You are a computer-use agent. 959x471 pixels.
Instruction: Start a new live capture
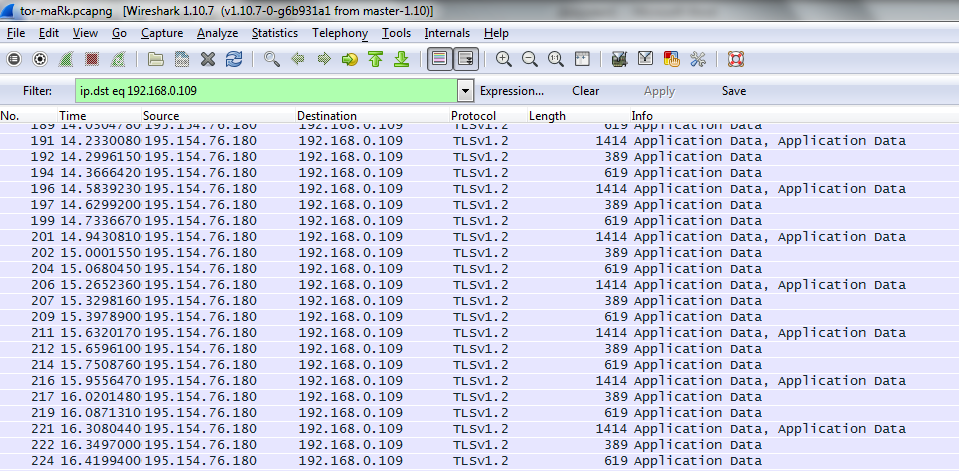click(65, 59)
